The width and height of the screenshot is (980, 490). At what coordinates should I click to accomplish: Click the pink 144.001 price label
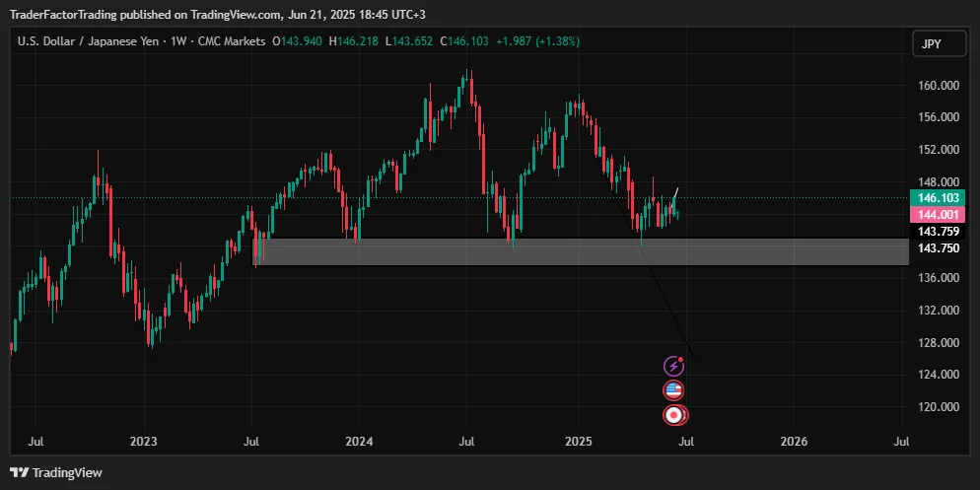click(x=938, y=215)
